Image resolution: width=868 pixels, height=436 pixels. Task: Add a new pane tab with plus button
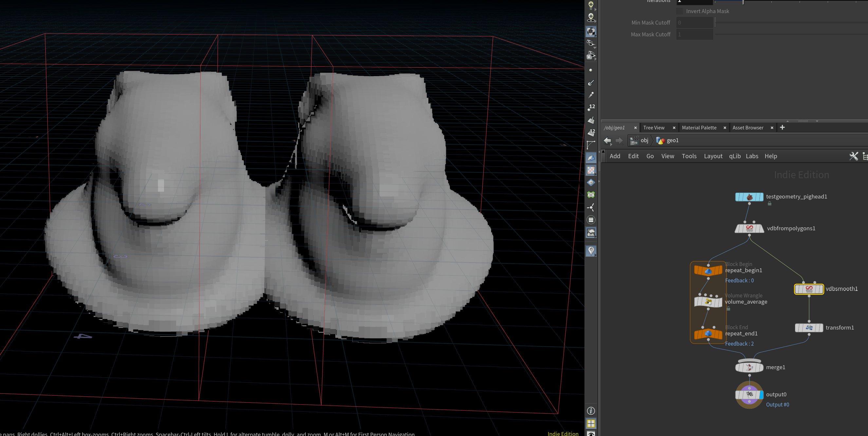click(782, 127)
